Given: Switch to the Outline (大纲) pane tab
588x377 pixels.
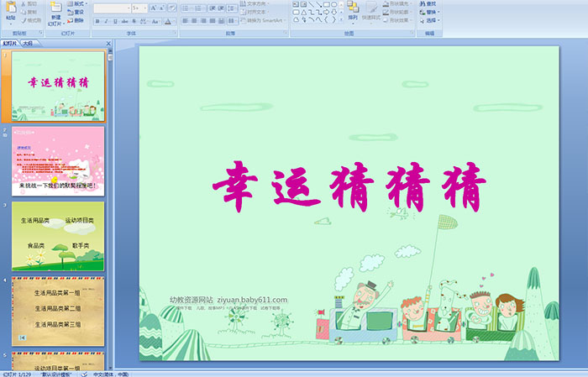Looking at the screenshot, I should pyautogui.click(x=28, y=44).
